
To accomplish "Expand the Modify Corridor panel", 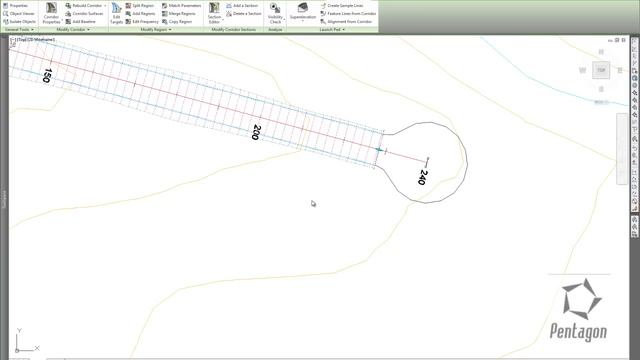I will (73, 30).
